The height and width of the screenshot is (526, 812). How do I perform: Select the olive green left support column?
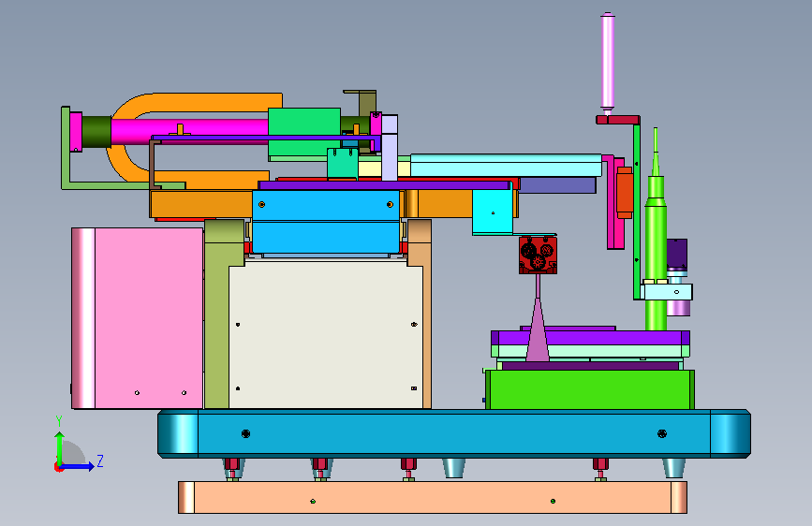tap(216, 321)
